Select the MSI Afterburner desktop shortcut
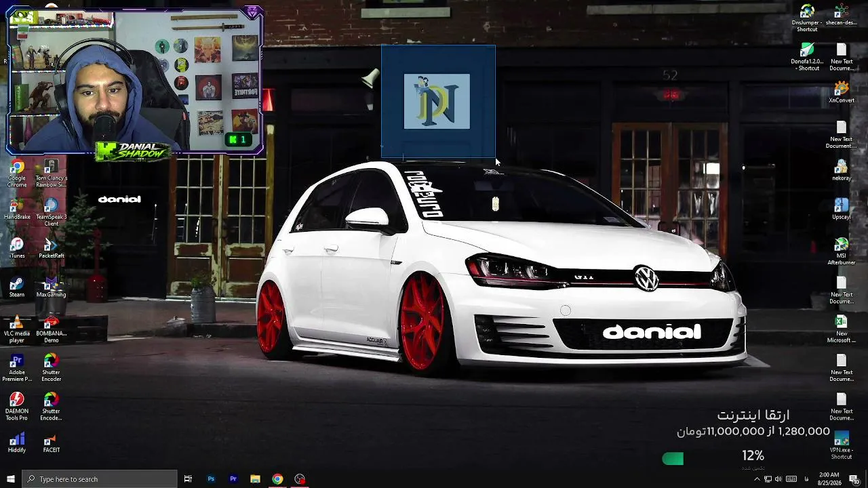The height and width of the screenshot is (488, 868). pyautogui.click(x=842, y=251)
